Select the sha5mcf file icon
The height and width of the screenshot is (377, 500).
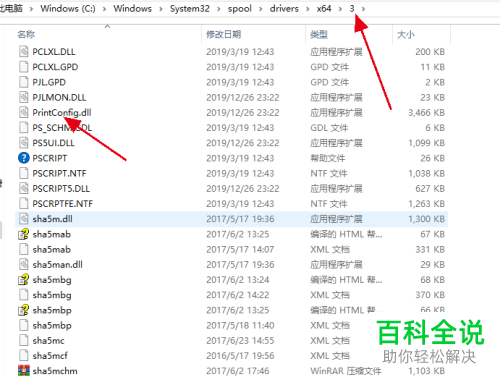(24, 356)
